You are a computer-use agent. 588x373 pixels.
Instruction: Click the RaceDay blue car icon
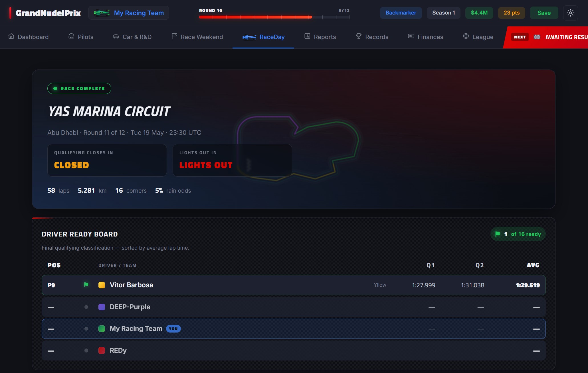[x=249, y=37]
